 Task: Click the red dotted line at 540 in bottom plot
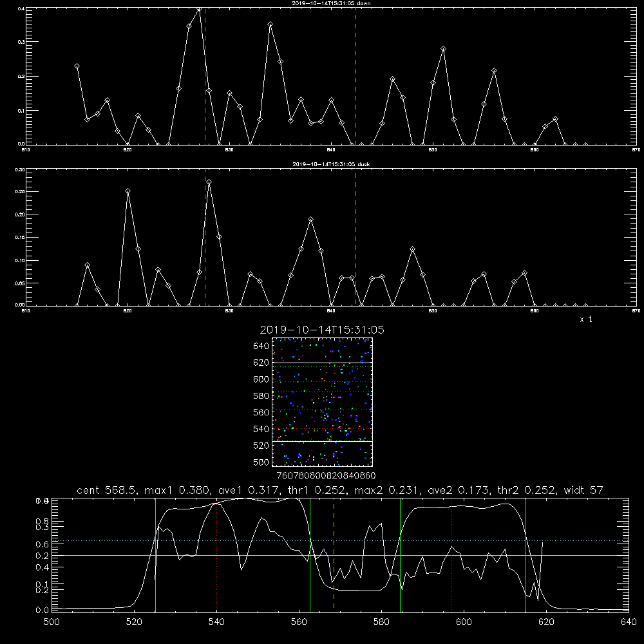[x=217, y=555]
